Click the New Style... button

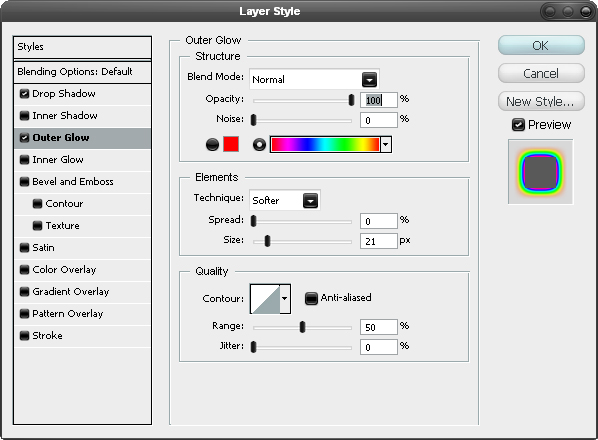[541, 101]
